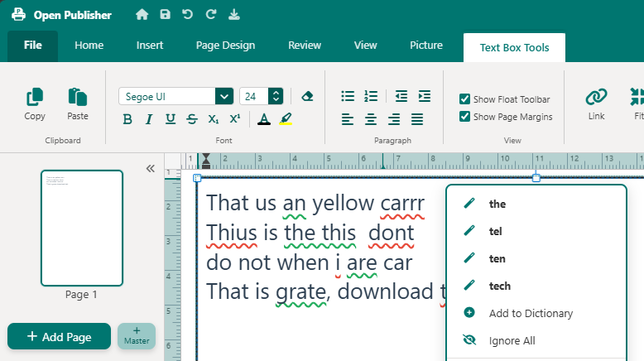The width and height of the screenshot is (644, 361).
Task: Uncheck Show Page Margins
Action: 464,117
